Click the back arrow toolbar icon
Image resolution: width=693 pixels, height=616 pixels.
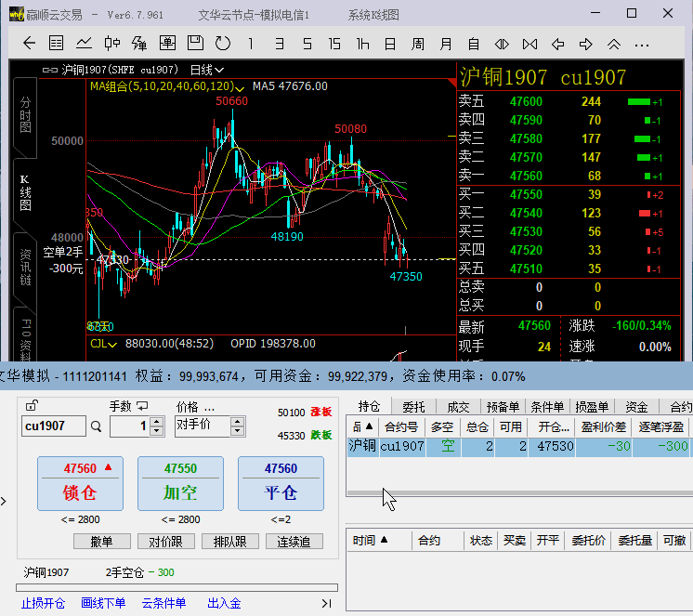(29, 44)
